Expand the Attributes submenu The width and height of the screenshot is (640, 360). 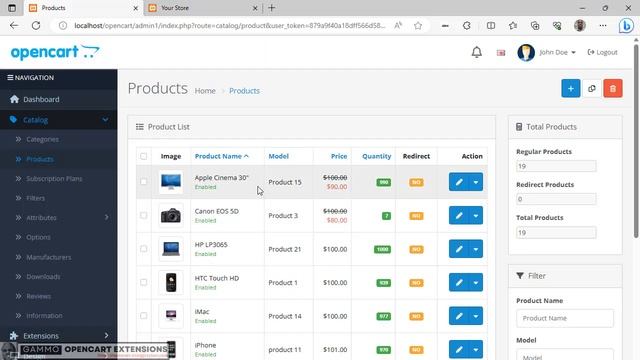[x=58, y=218]
